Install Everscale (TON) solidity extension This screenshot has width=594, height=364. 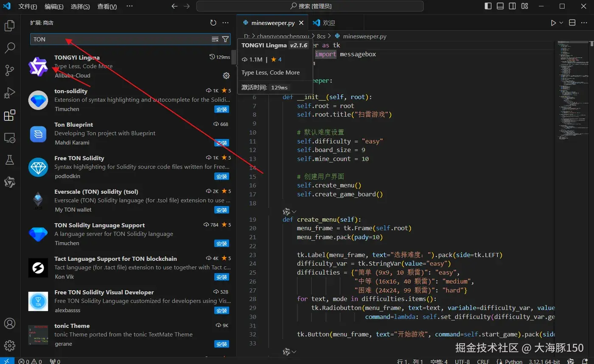(x=221, y=210)
